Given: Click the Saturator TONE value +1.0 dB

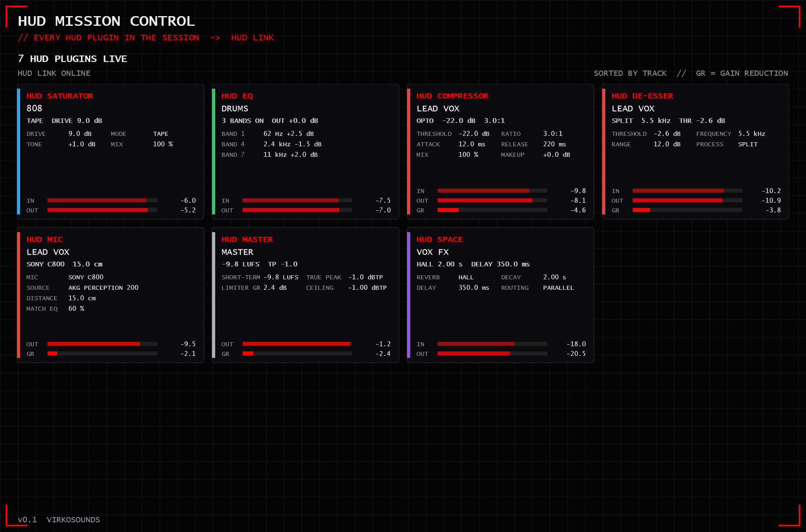Looking at the screenshot, I should pos(82,144).
